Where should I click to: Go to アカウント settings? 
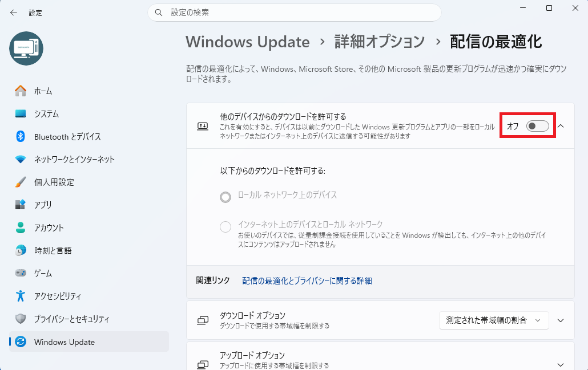coord(89,227)
